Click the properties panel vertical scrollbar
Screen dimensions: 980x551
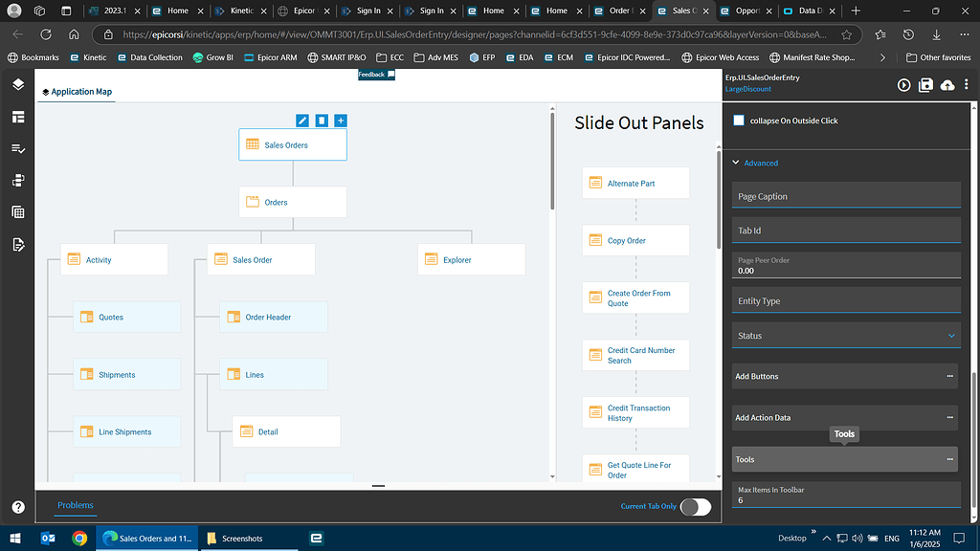[x=973, y=440]
